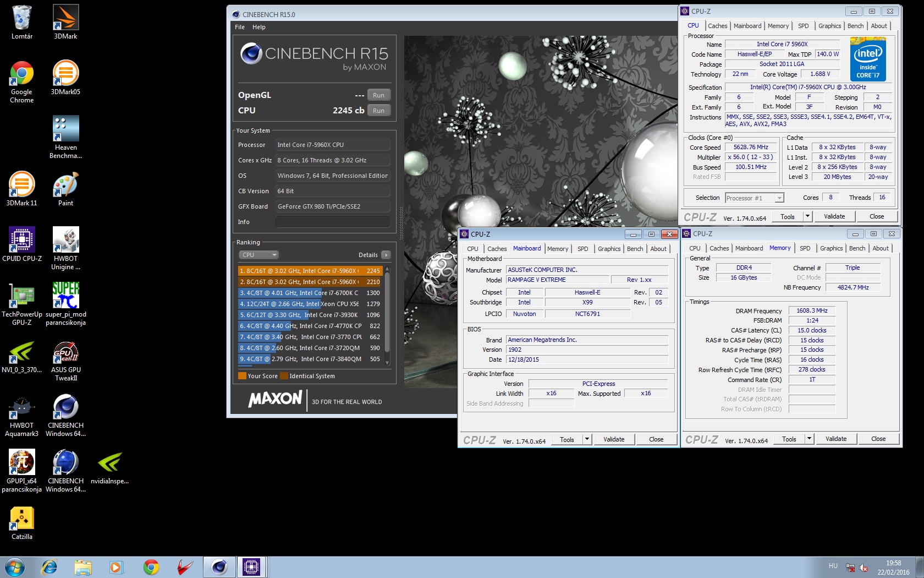Run the OpenGL benchmark
This screenshot has width=924, height=578.
378,95
